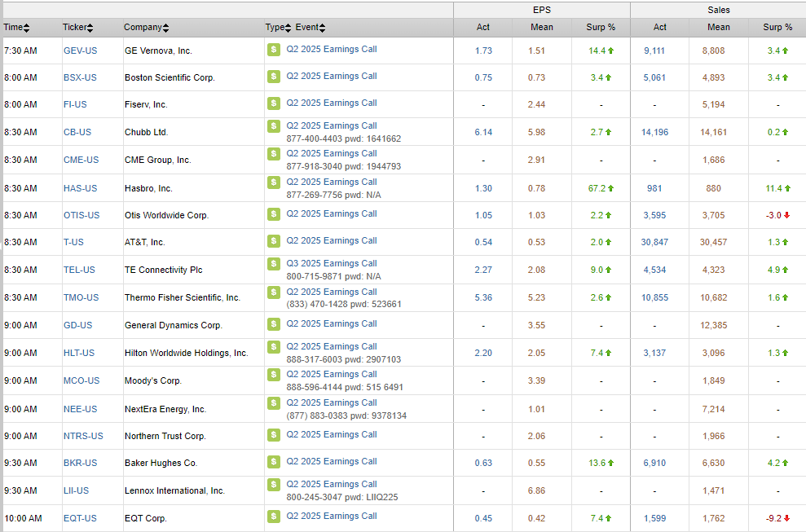
Task: Sort the table by Event column
Action: (x=310, y=27)
